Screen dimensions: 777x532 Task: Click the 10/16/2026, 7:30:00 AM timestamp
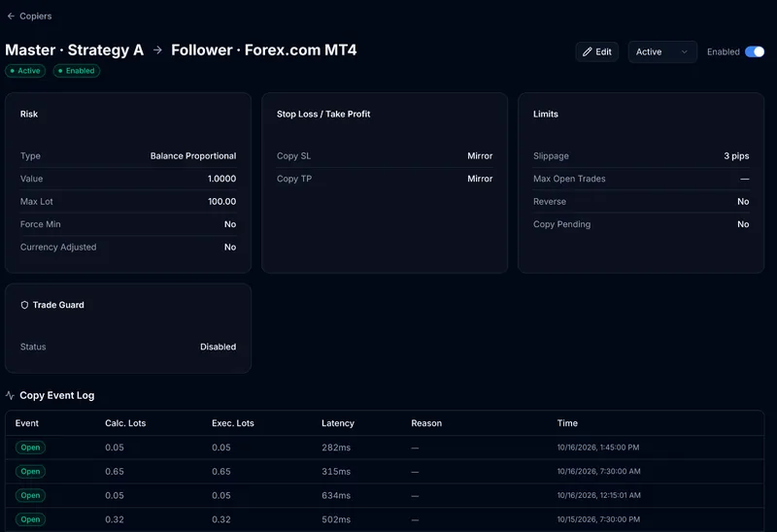coord(598,471)
